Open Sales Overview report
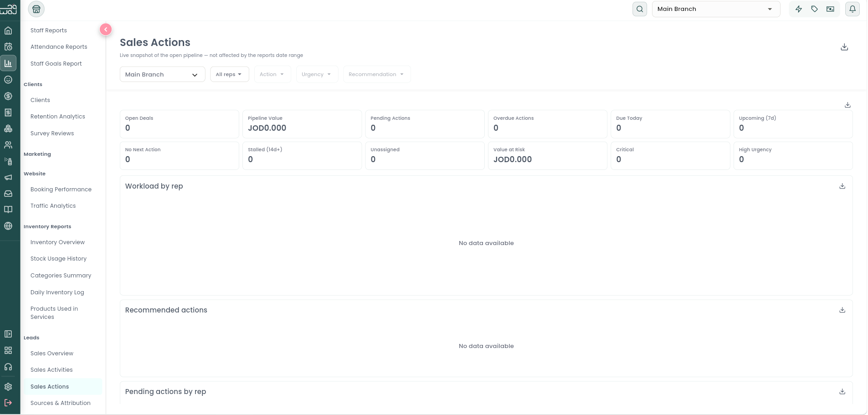The height and width of the screenshot is (415, 868). point(52,354)
